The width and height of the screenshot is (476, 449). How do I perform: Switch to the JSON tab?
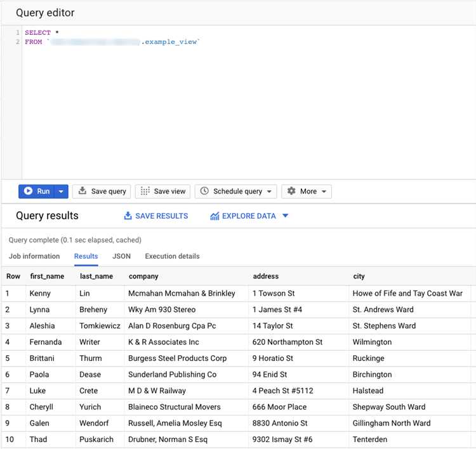click(121, 256)
